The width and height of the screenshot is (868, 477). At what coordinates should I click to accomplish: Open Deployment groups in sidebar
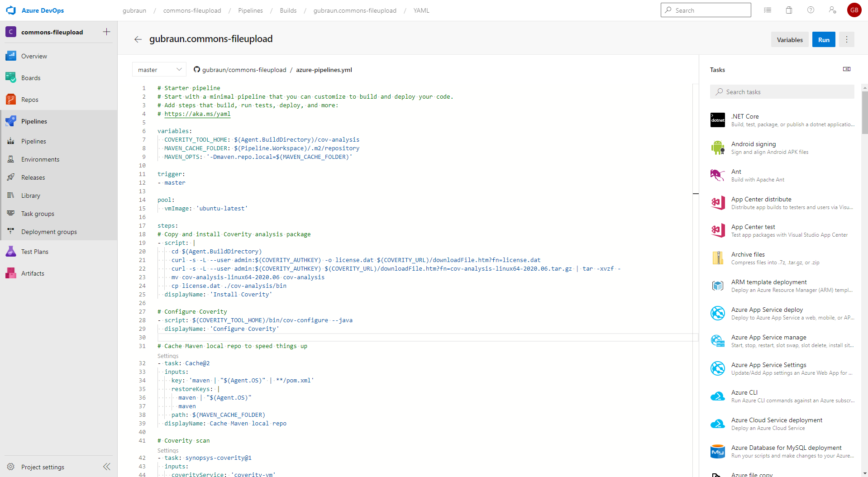59,232
